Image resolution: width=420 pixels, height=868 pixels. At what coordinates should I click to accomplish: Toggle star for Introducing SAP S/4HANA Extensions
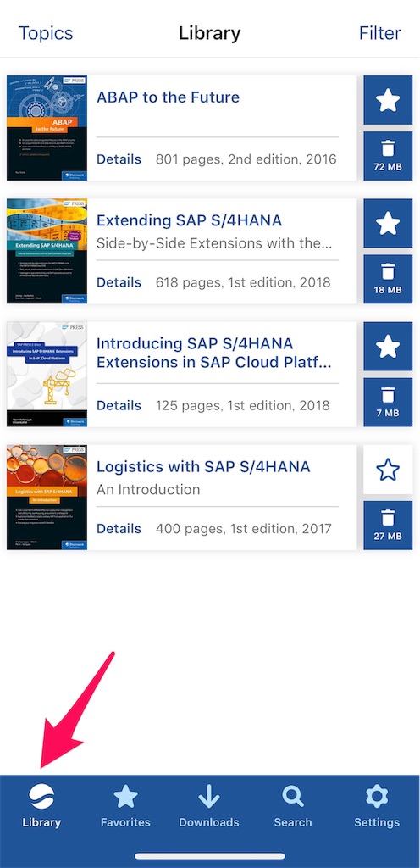tap(388, 347)
